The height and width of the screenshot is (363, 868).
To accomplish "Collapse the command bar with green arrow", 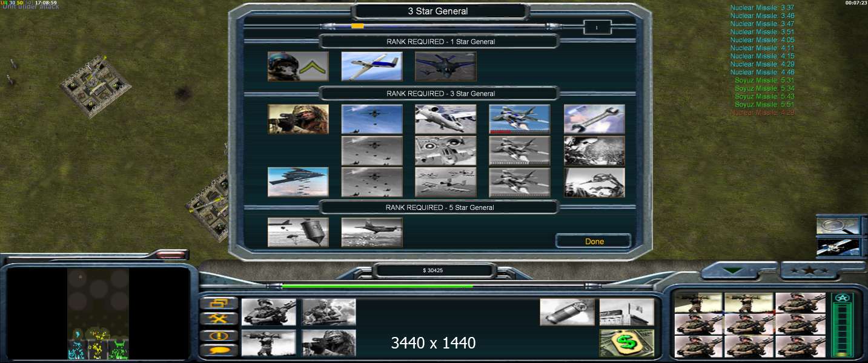I will [733, 271].
